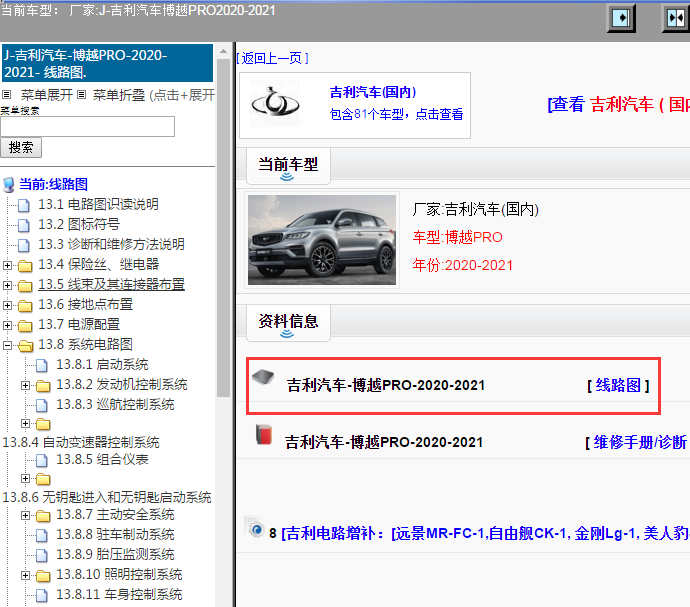This screenshot has height=607, width=690.
Task: Click the page icon for 13.3 诊断和维修方法说明
Action: [24, 245]
